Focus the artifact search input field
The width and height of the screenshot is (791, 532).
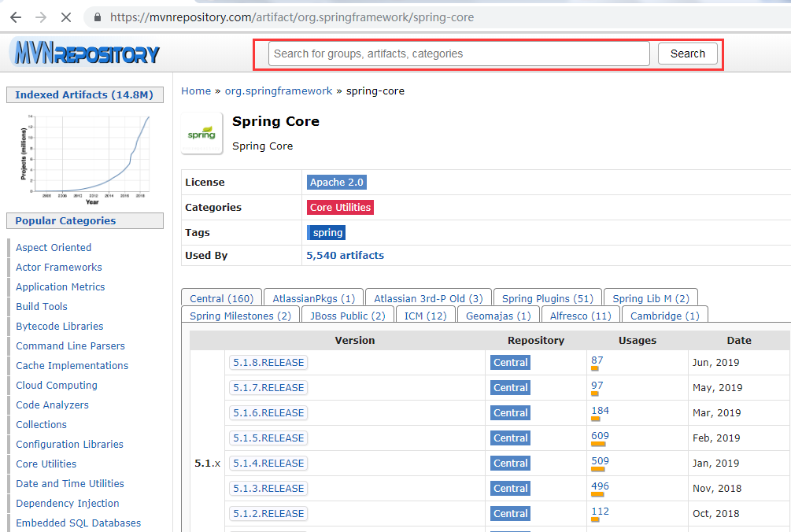pos(459,54)
